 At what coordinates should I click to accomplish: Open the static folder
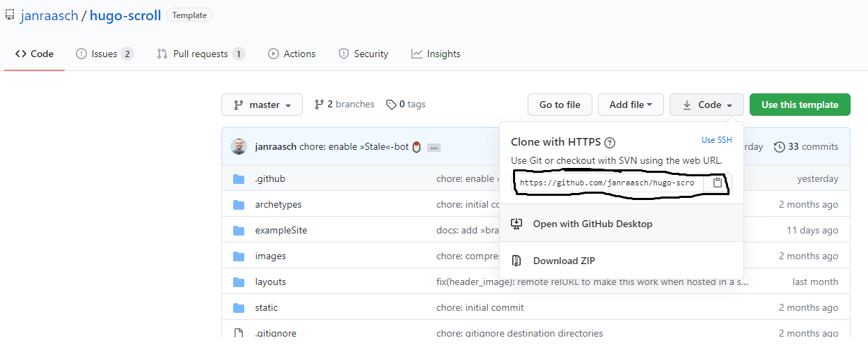pyautogui.click(x=266, y=308)
